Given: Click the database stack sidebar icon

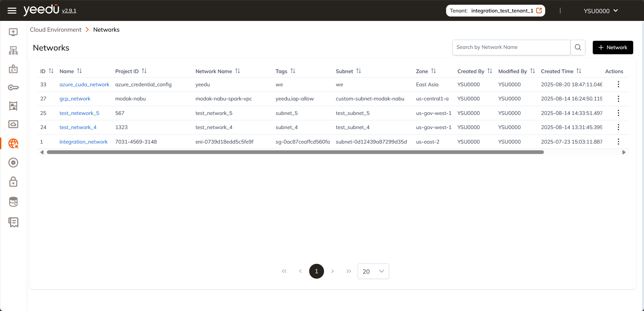Looking at the screenshot, I should [x=13, y=202].
